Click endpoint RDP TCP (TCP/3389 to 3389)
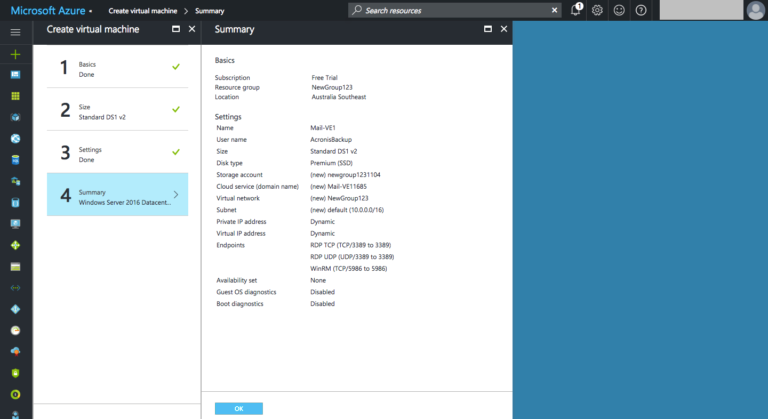This screenshot has height=419, width=768. coord(351,245)
